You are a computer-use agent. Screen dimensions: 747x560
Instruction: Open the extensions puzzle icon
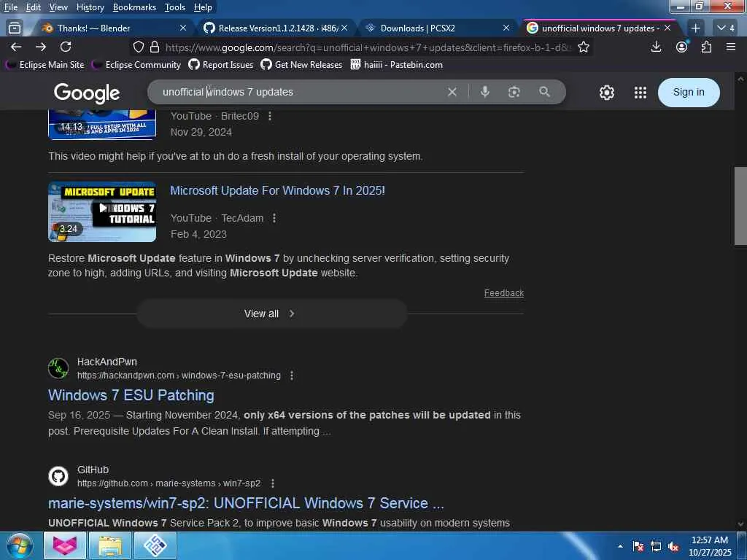[706, 47]
